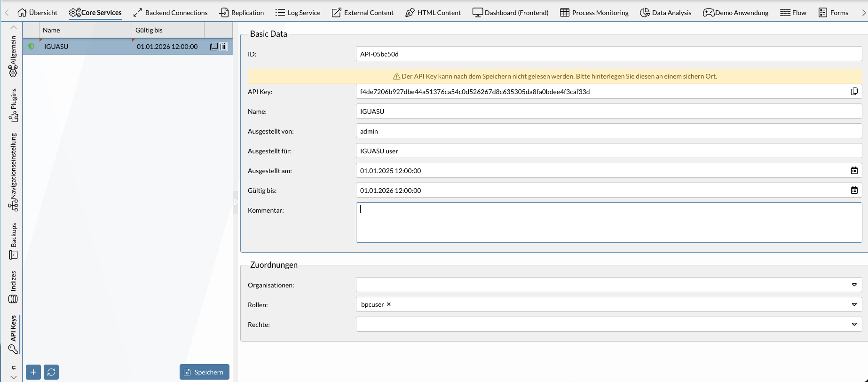Delete the IGUASU API key entry
This screenshot has width=868, height=382.
pyautogui.click(x=223, y=47)
